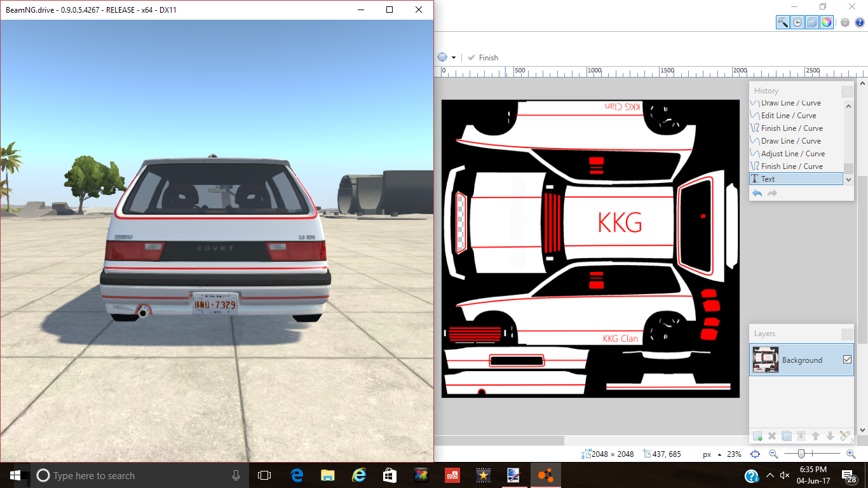Switch to Paint.NET taskbar icon
The image size is (868, 488).
[x=514, y=475]
